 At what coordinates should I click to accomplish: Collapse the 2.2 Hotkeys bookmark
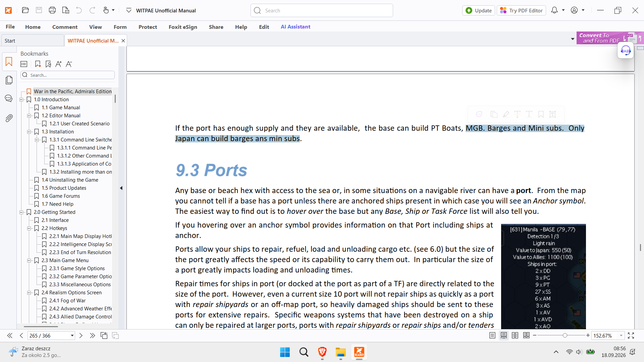tap(29, 228)
